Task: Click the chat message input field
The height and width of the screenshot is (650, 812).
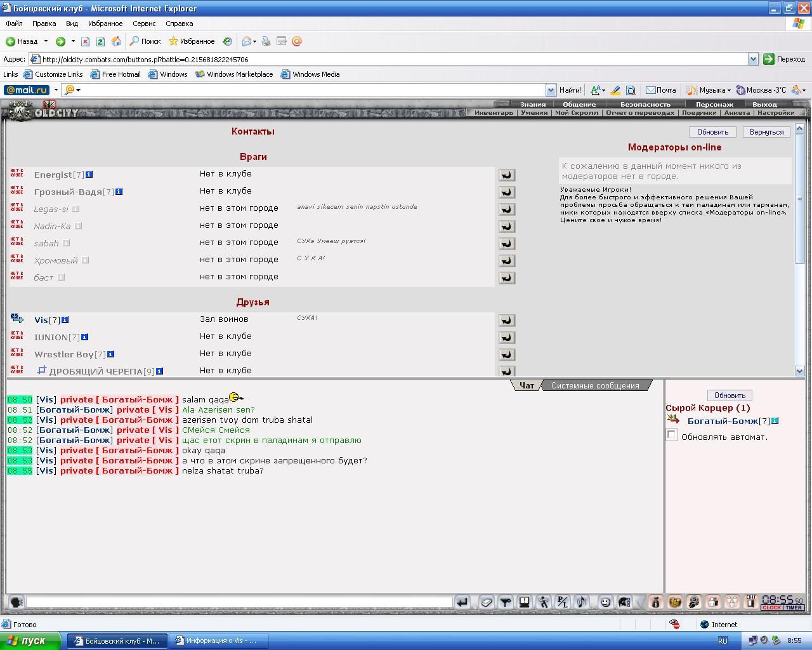Action: pos(239,602)
